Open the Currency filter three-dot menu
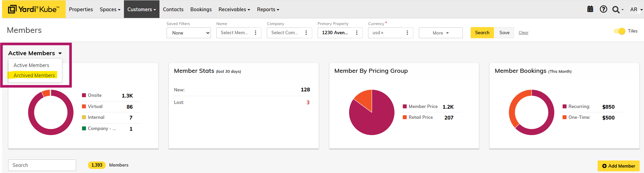The width and height of the screenshot is (644, 173). coord(407,33)
